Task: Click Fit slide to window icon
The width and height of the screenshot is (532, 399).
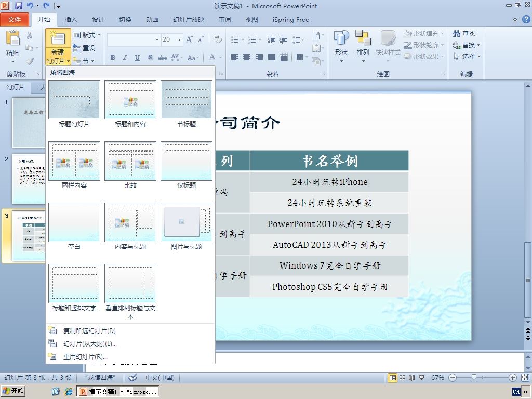Action: [525, 378]
